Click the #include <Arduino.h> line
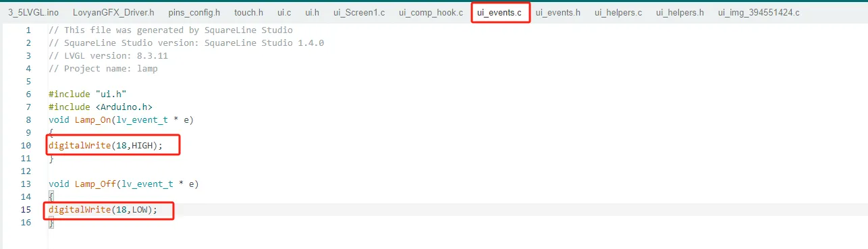868x249 pixels. pyautogui.click(x=101, y=107)
